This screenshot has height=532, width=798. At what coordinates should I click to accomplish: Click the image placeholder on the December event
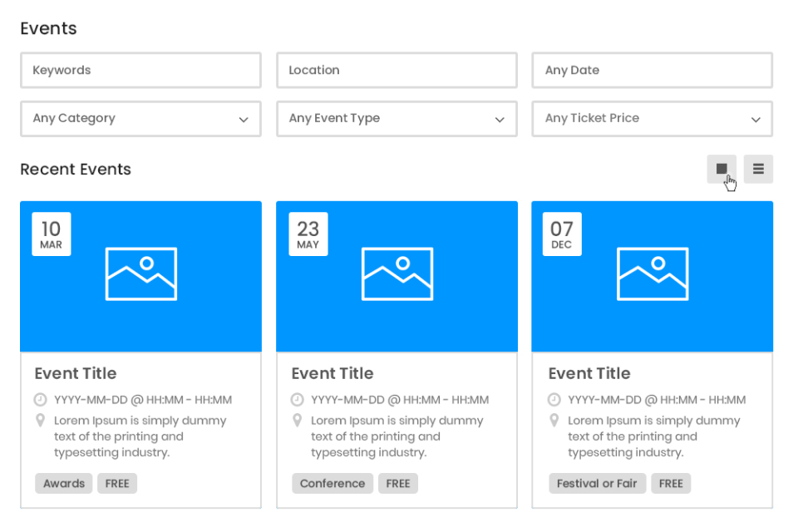coord(653,273)
